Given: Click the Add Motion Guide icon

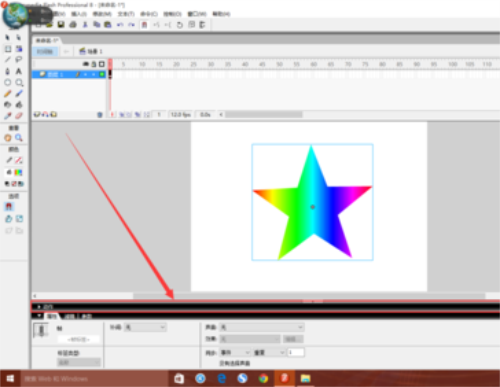Looking at the screenshot, I should [x=45, y=115].
